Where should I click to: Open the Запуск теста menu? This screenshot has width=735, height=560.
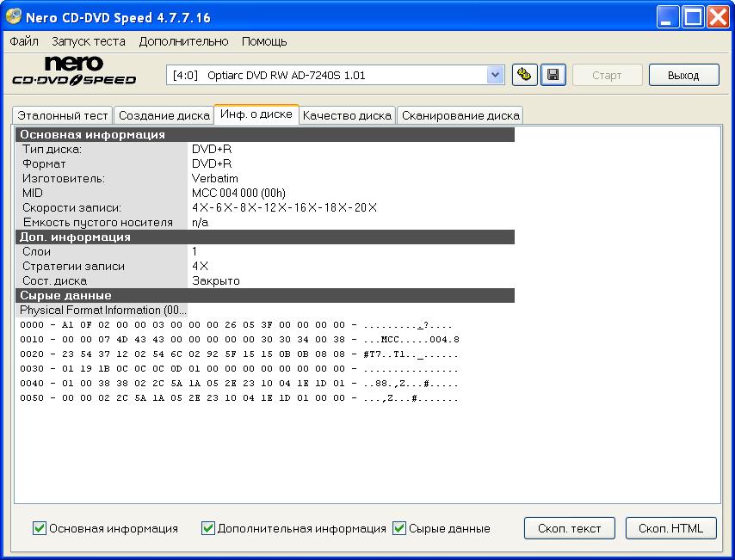coord(88,41)
